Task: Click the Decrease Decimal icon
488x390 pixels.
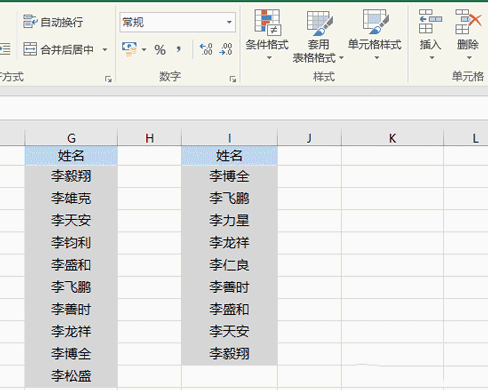Action: click(x=226, y=49)
